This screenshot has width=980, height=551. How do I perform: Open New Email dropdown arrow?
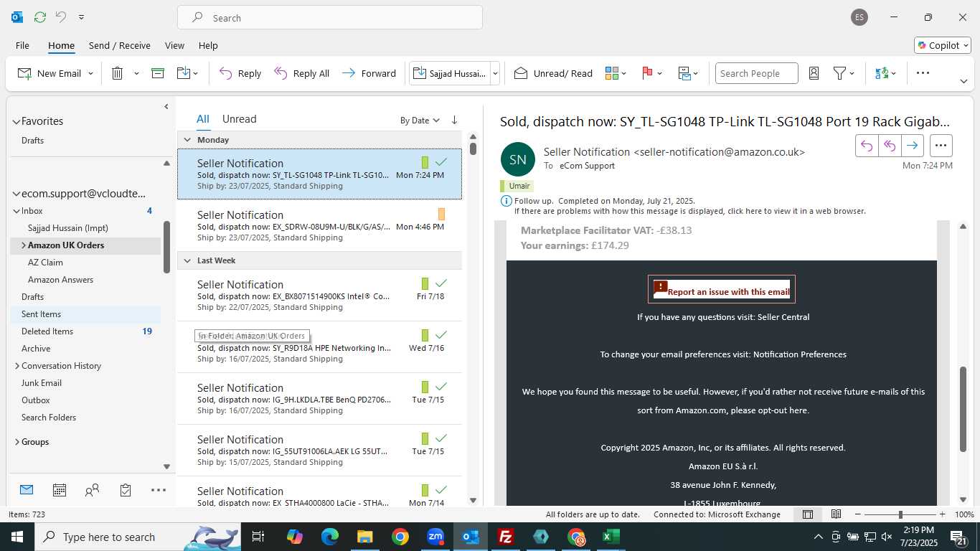tap(90, 73)
